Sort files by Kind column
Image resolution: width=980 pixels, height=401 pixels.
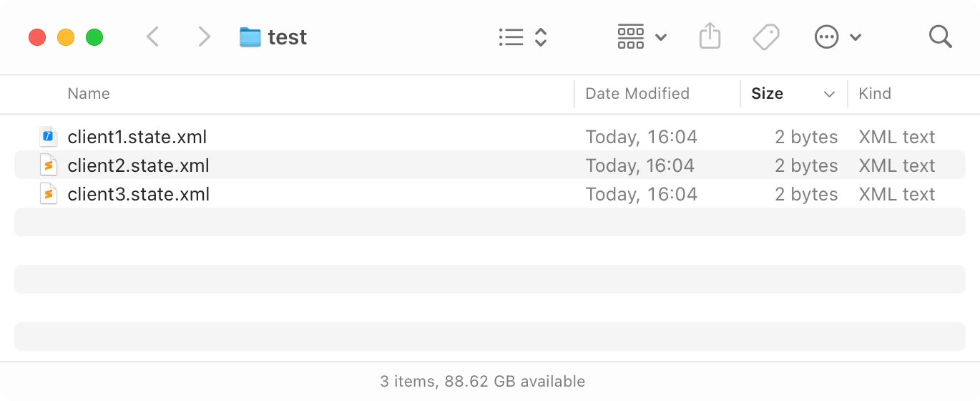[x=875, y=94]
